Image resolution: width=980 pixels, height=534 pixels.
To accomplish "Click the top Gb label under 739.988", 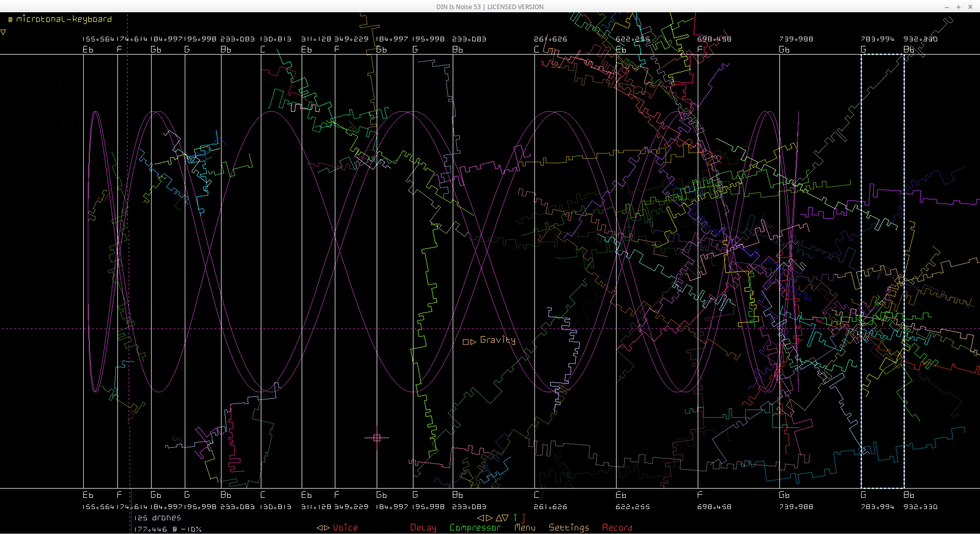I will tap(785, 49).
